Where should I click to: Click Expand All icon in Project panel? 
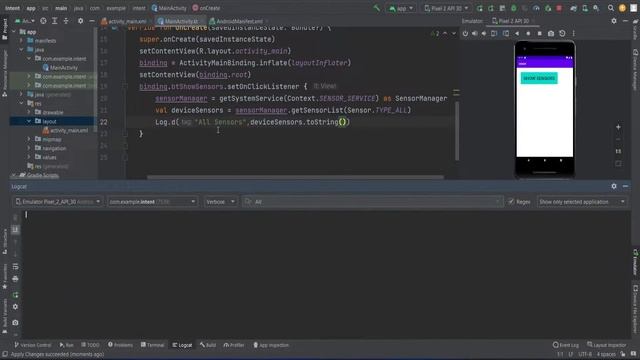click(54, 21)
